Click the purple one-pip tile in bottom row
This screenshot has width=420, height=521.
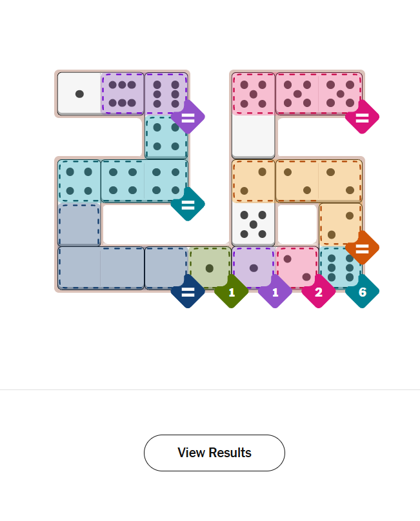254,268
